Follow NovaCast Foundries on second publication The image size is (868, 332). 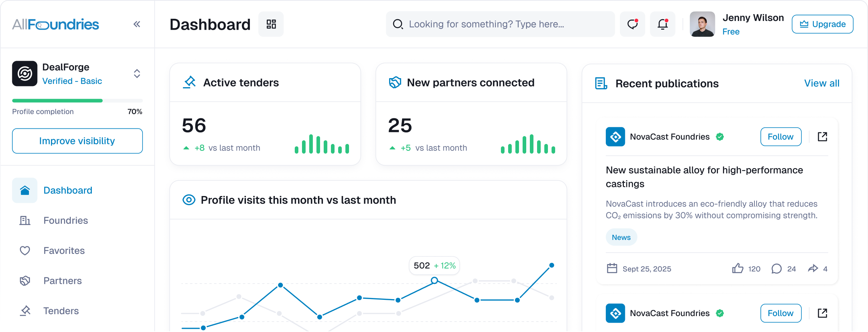pos(781,313)
